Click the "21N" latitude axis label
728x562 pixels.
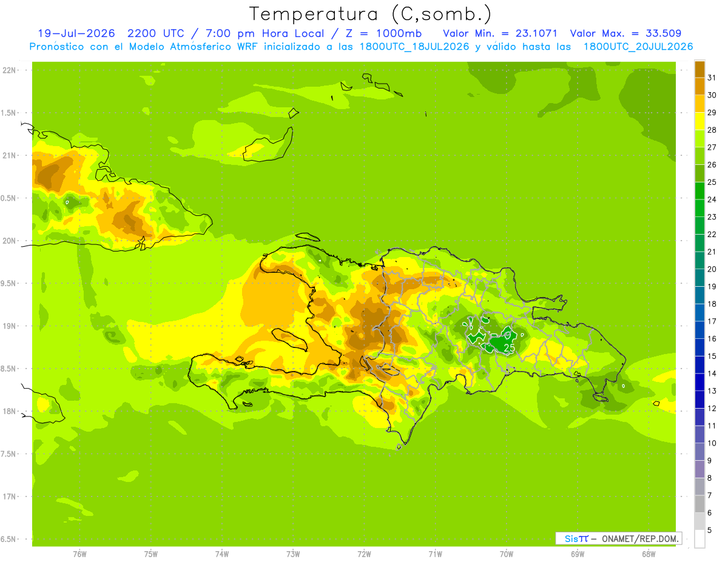[9, 156]
